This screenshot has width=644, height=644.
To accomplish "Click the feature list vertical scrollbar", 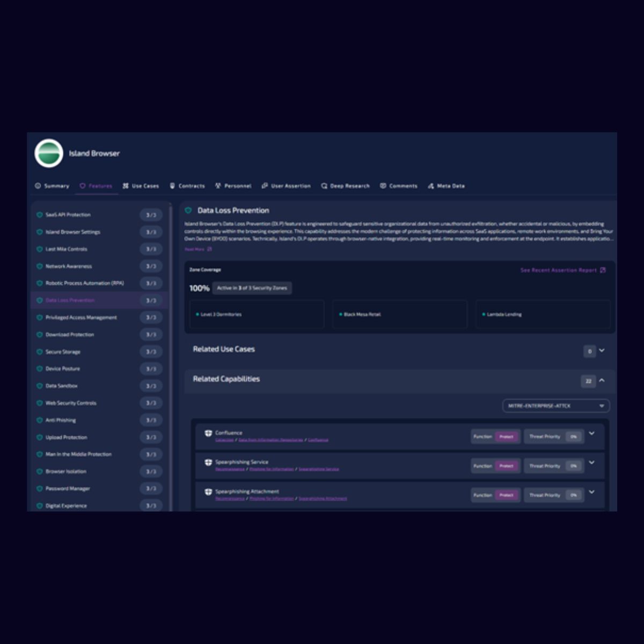I will click(171, 357).
